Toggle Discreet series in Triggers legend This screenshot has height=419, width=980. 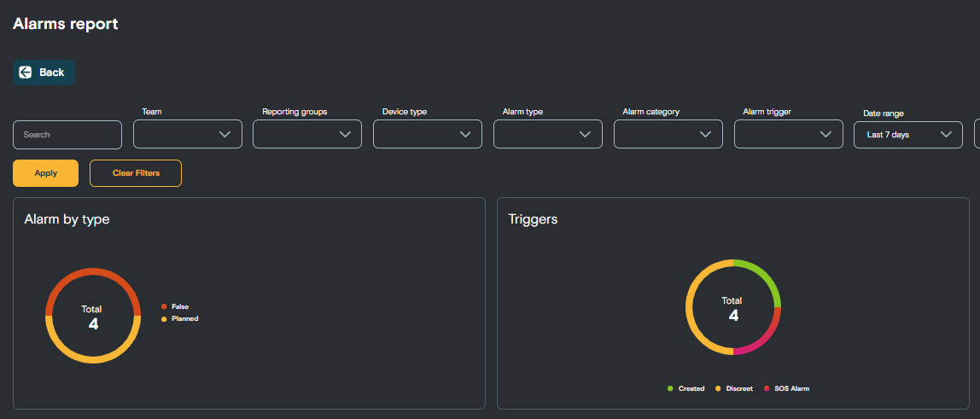pos(734,388)
